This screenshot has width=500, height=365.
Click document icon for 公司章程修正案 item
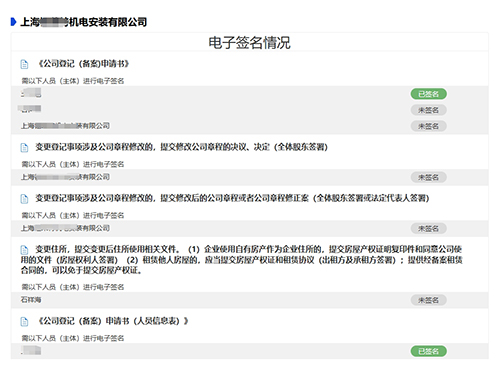point(24,199)
